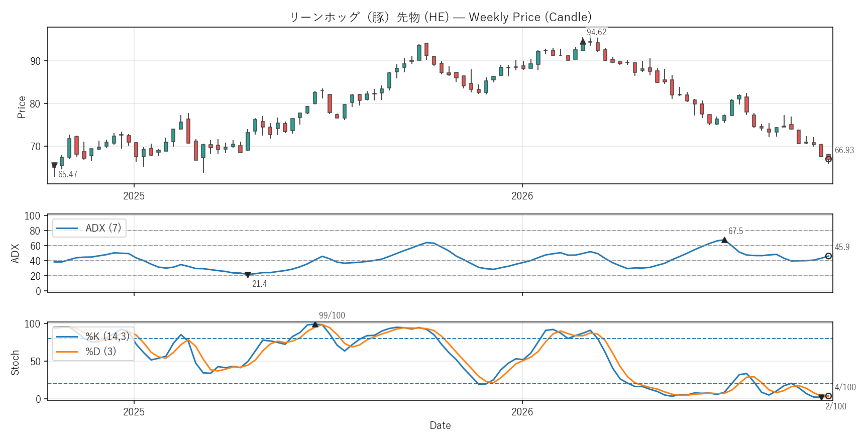Click the circle marker at the ADX line end
Viewport: 868px width, 441px height.
point(828,256)
